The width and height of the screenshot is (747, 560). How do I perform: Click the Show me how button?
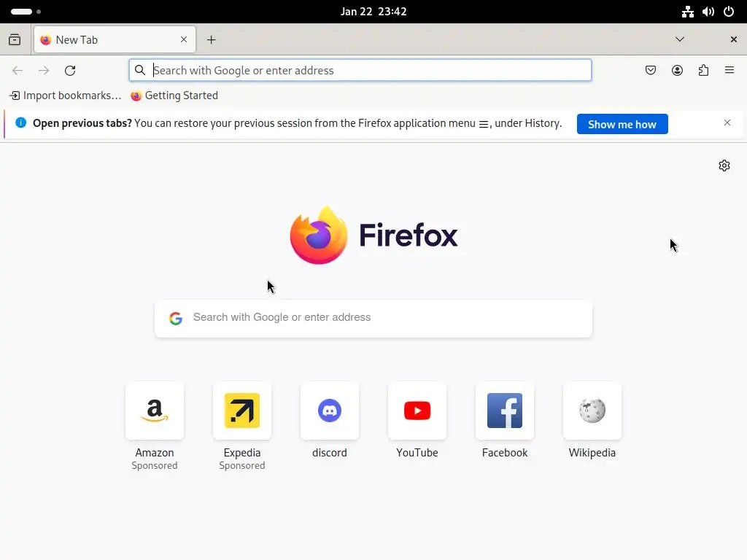[622, 124]
